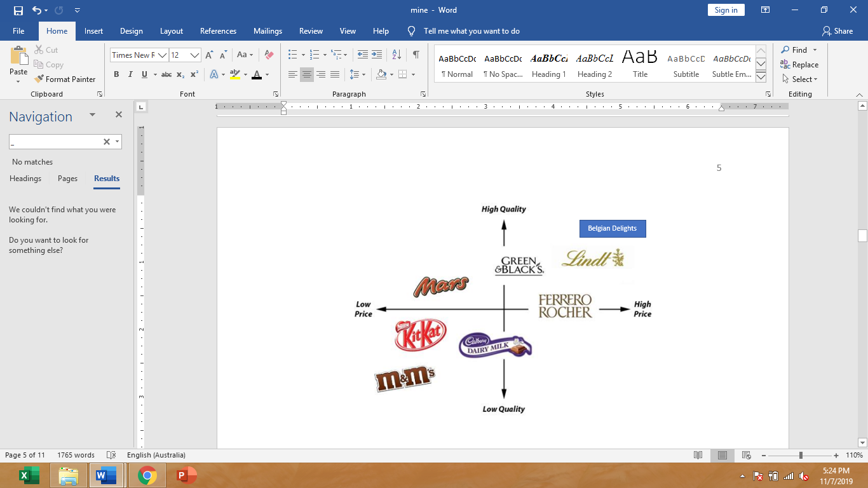Click the Share button
This screenshot has height=488, width=868.
tap(837, 30)
